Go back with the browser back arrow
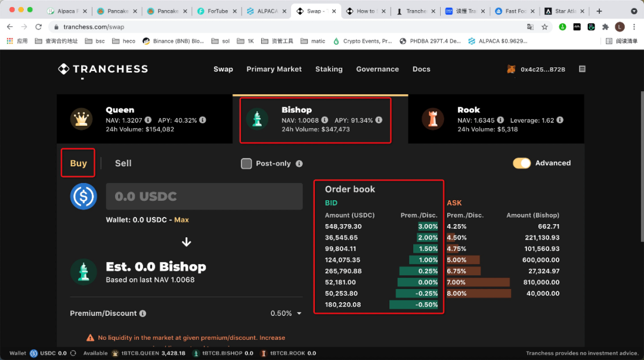This screenshot has height=360, width=644. tap(10, 27)
